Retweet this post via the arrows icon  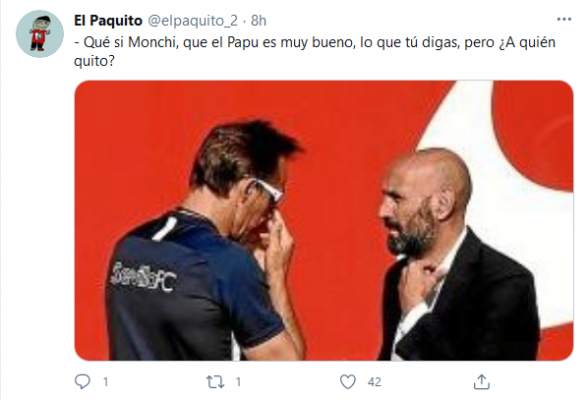click(x=215, y=382)
